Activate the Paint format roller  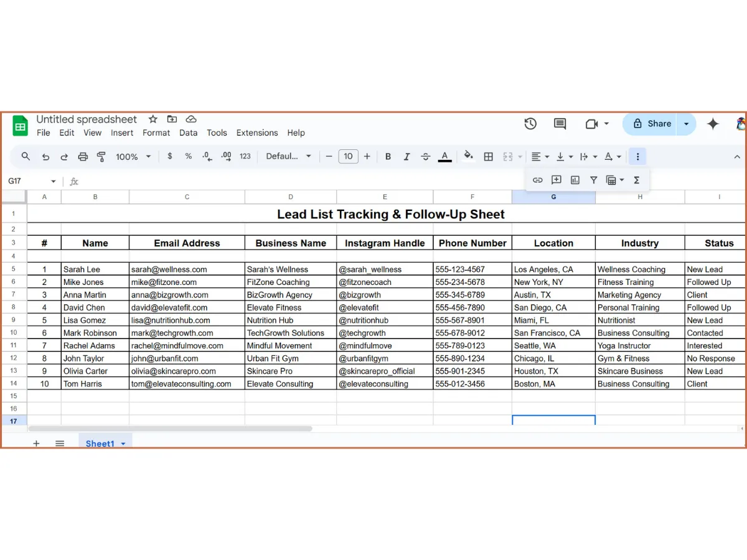point(101,157)
